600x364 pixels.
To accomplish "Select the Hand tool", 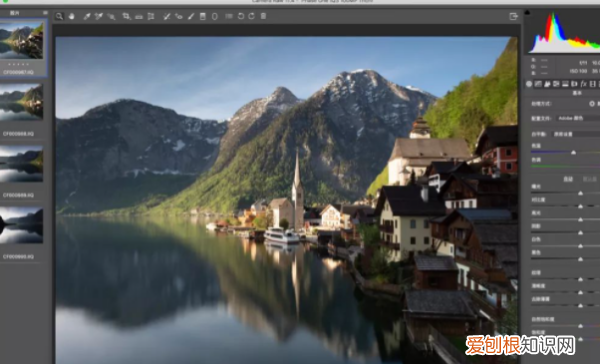I will coord(72,16).
